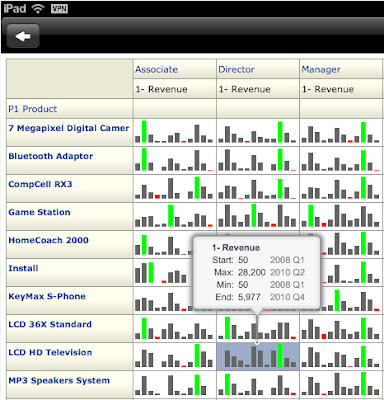Tap Associate sparkline for KeyMax S-Phone
Viewport: 384px width, 400px height.
click(x=164, y=301)
